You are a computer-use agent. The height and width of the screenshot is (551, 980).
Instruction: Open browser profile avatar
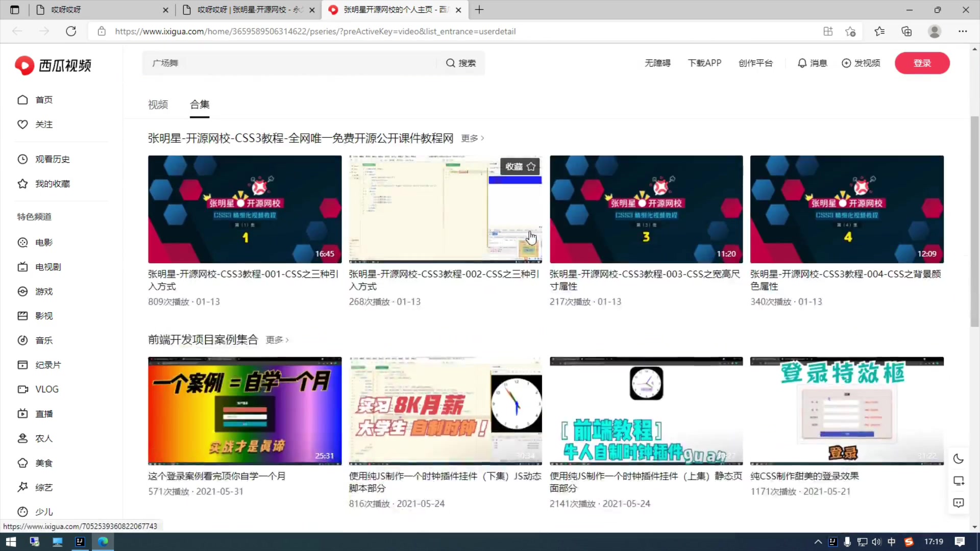click(x=935, y=31)
